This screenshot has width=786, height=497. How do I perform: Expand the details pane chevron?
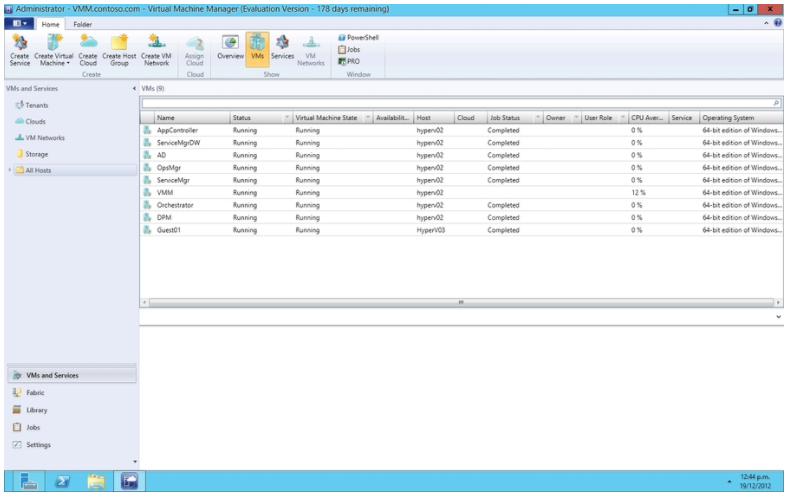pos(778,317)
